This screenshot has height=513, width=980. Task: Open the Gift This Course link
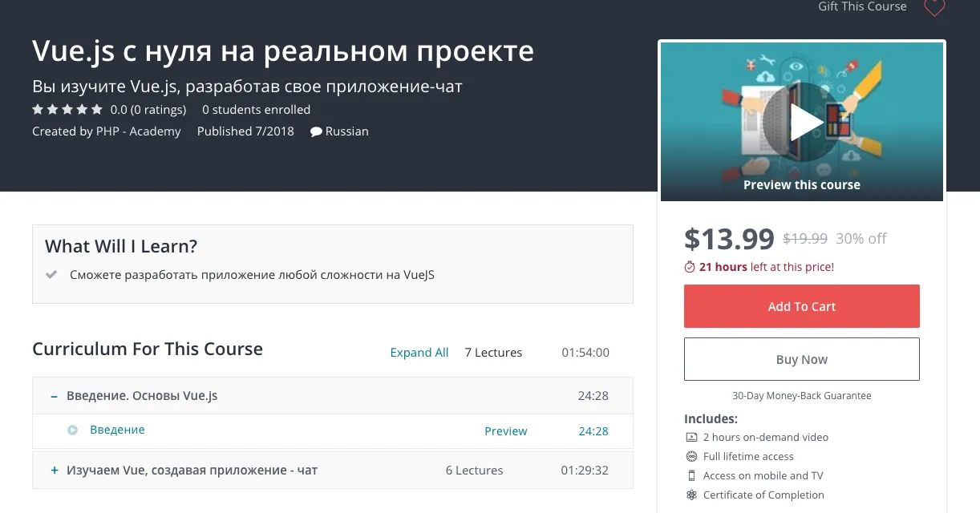pos(862,6)
